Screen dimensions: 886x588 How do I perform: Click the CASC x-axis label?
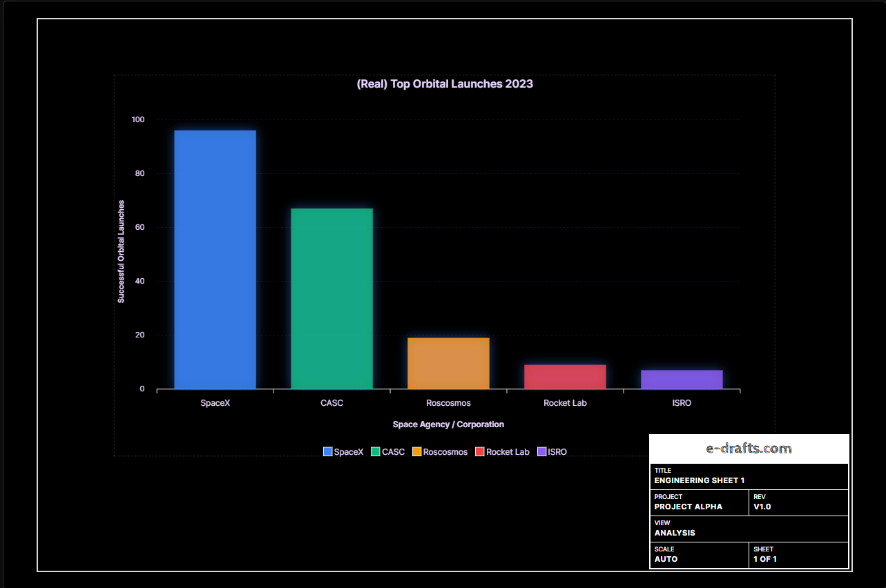[331, 403]
